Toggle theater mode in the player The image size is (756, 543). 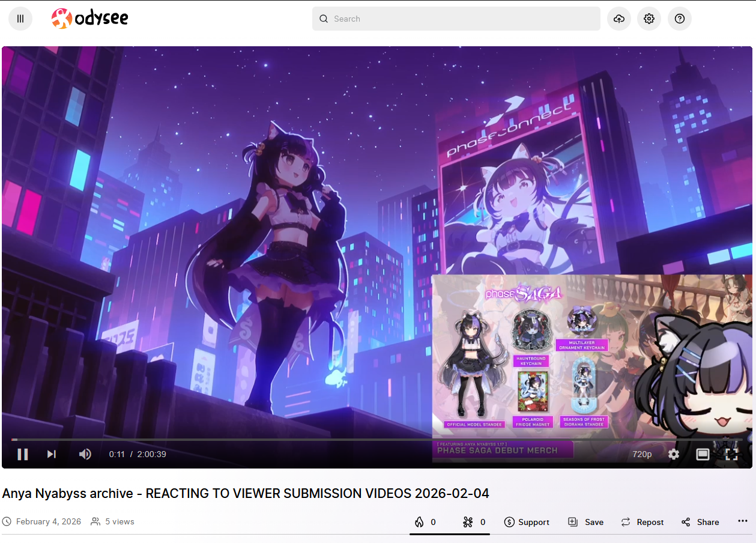[x=703, y=454]
